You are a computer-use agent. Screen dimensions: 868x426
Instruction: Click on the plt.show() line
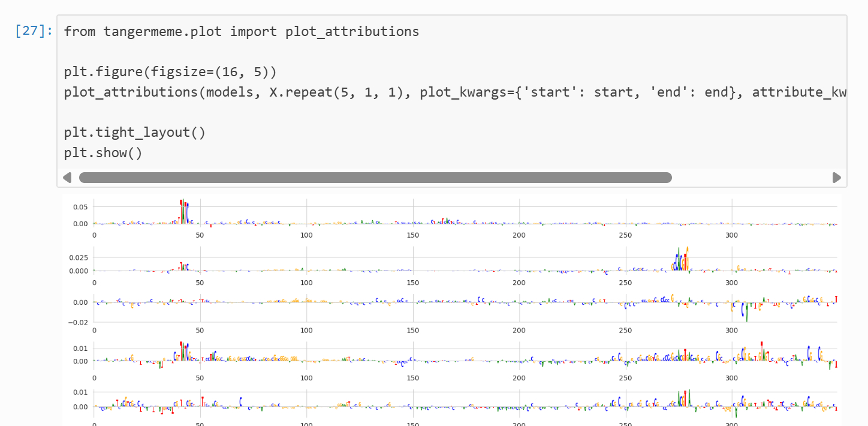[x=103, y=152]
